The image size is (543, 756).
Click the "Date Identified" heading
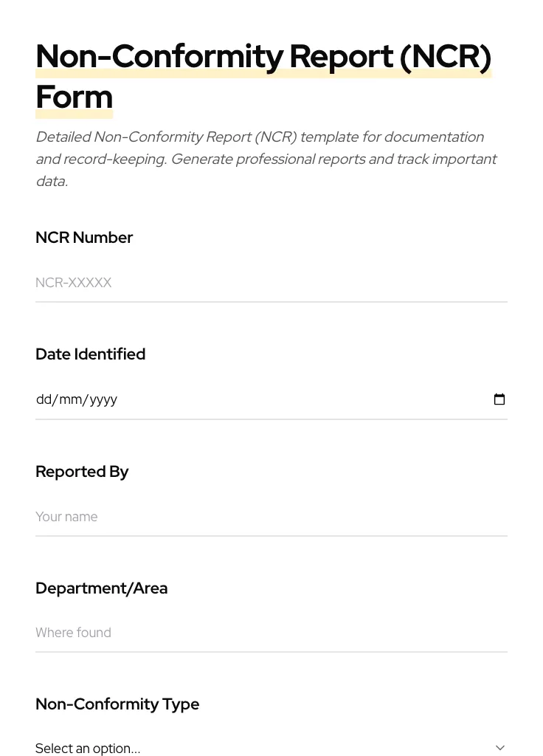tap(90, 354)
